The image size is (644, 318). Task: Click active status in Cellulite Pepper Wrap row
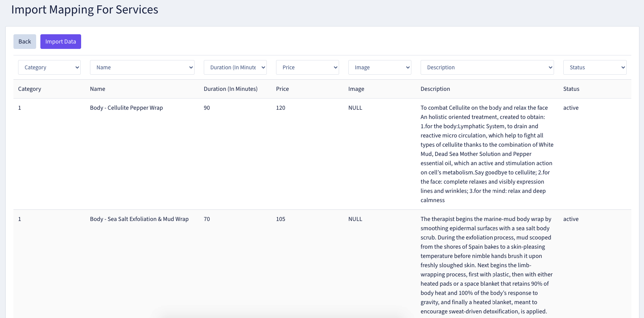point(571,108)
